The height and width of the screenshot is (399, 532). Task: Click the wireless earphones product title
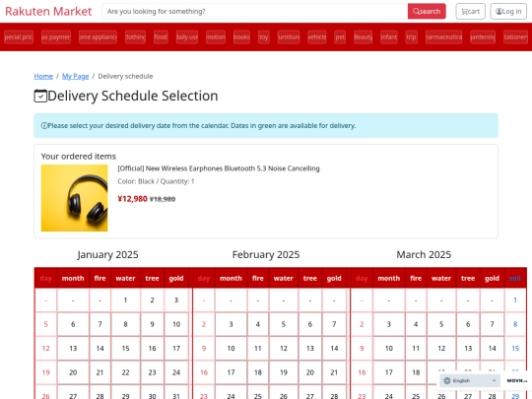(x=219, y=168)
